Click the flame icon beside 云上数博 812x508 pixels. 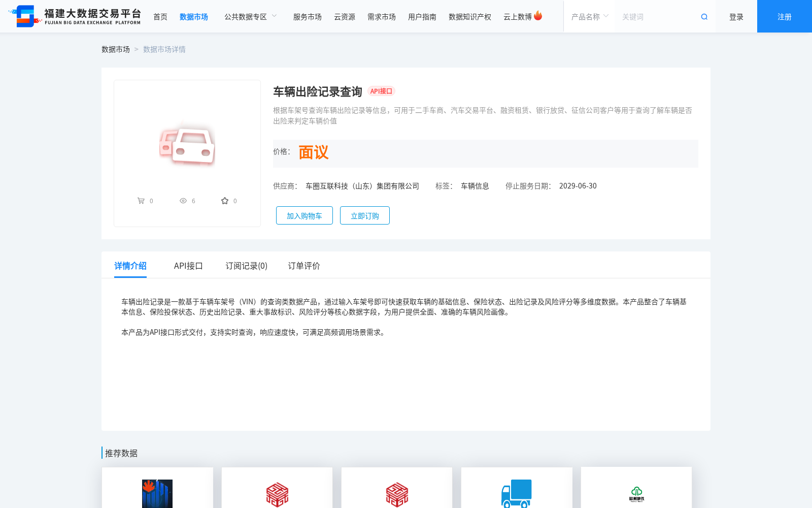(x=538, y=16)
